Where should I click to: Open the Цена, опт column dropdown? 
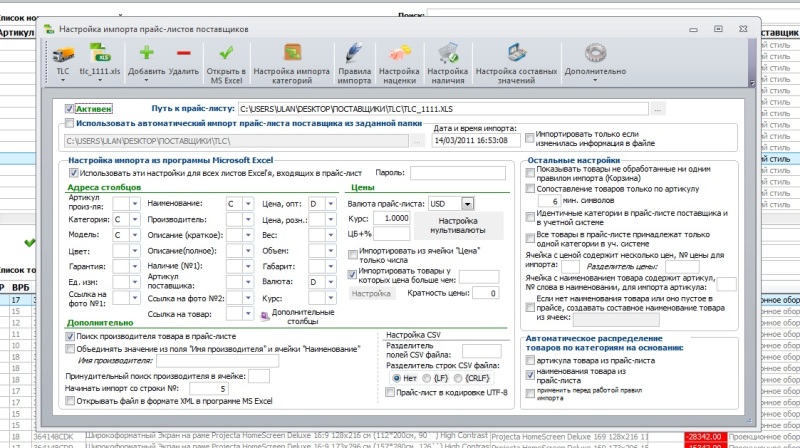331,204
